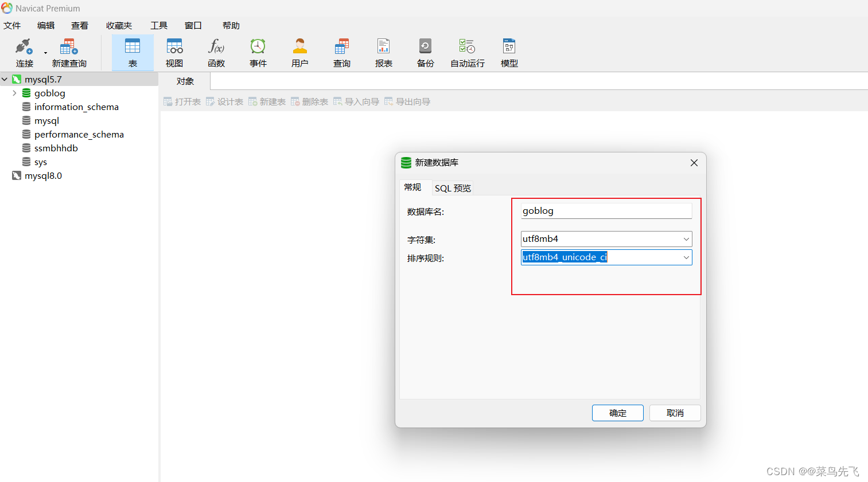This screenshot has width=868, height=482.
Task: Start a 新建查询 new query
Action: 69,53
